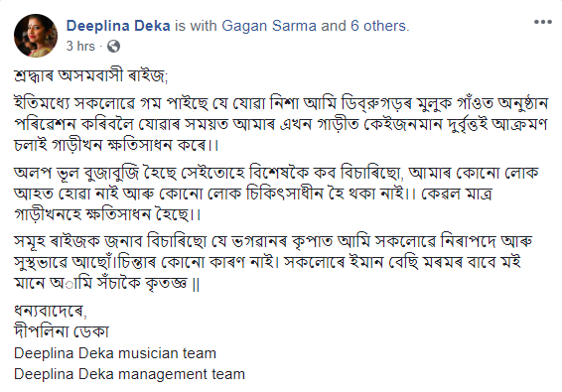Open tagged person Gagan Sarma's profile
This screenshot has width=562, height=392.
tap(269, 26)
